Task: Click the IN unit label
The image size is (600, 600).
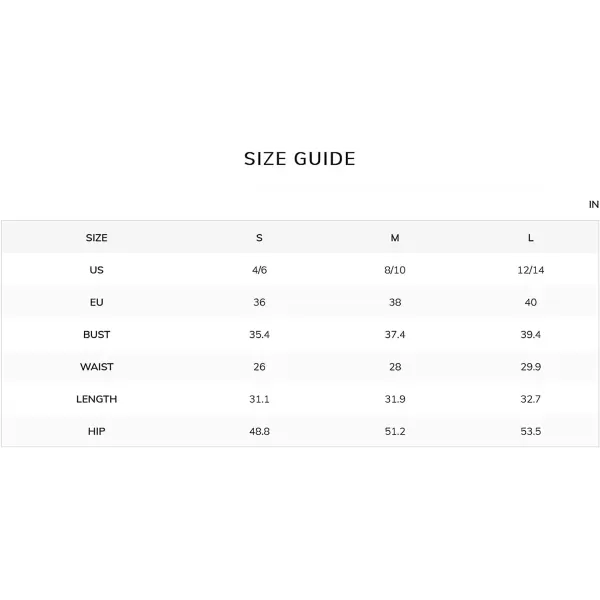Action: coord(593,205)
